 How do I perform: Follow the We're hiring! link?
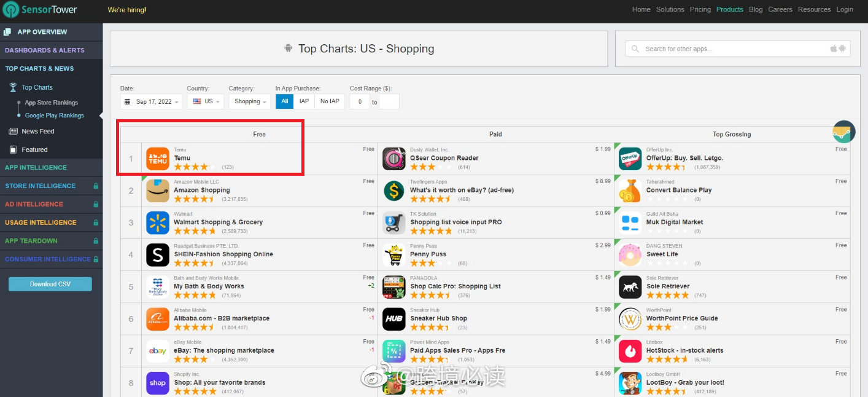pyautogui.click(x=127, y=10)
